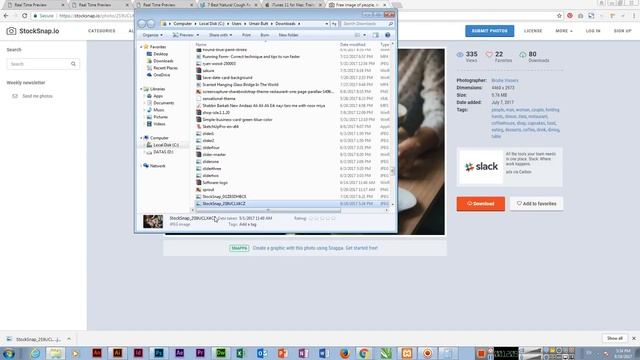Sort files by Date modified column
The width and height of the screenshot is (640, 360).
click(353, 44)
